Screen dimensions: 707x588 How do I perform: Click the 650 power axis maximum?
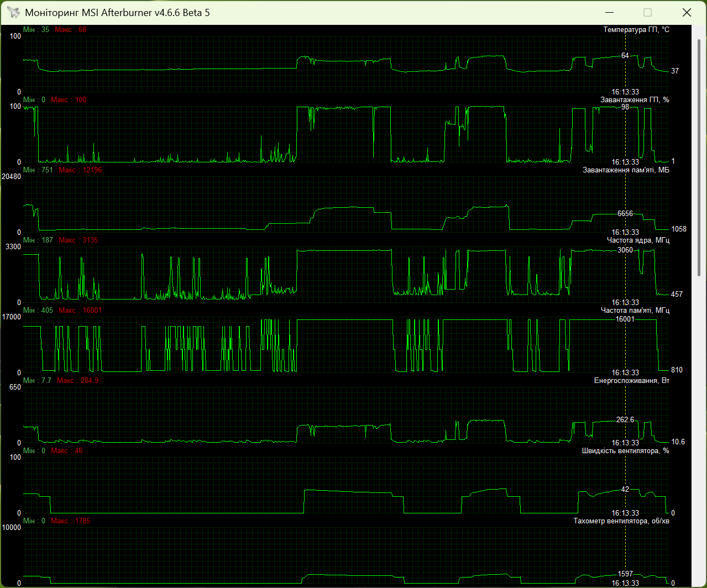pos(15,387)
